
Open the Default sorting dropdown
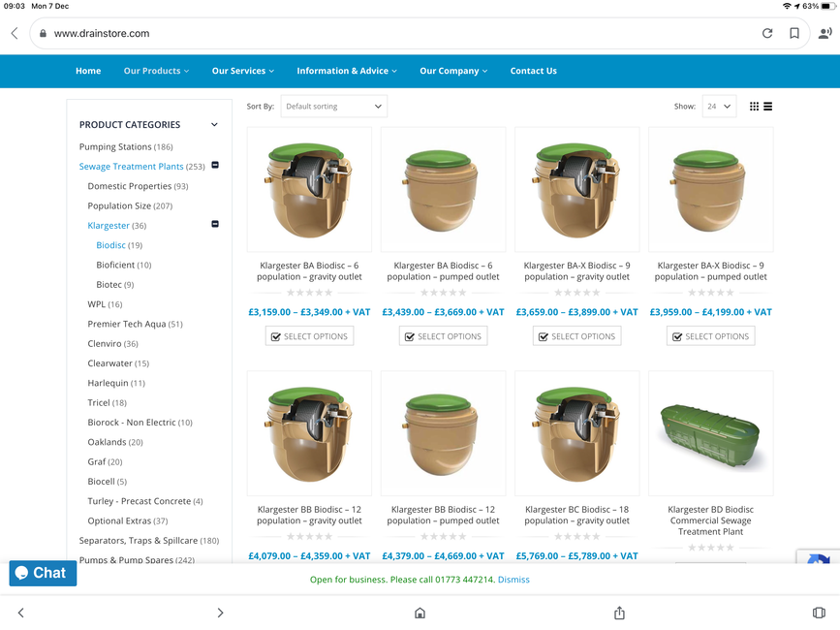click(333, 106)
